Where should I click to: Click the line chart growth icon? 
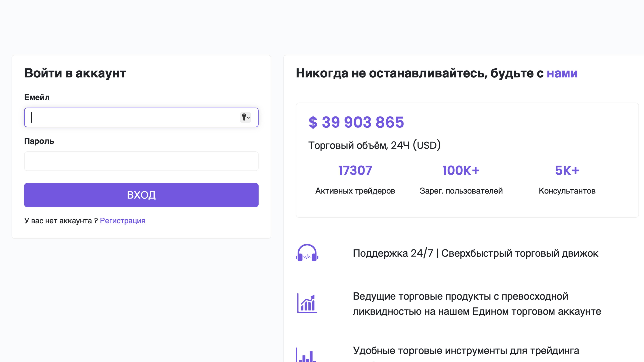click(307, 303)
